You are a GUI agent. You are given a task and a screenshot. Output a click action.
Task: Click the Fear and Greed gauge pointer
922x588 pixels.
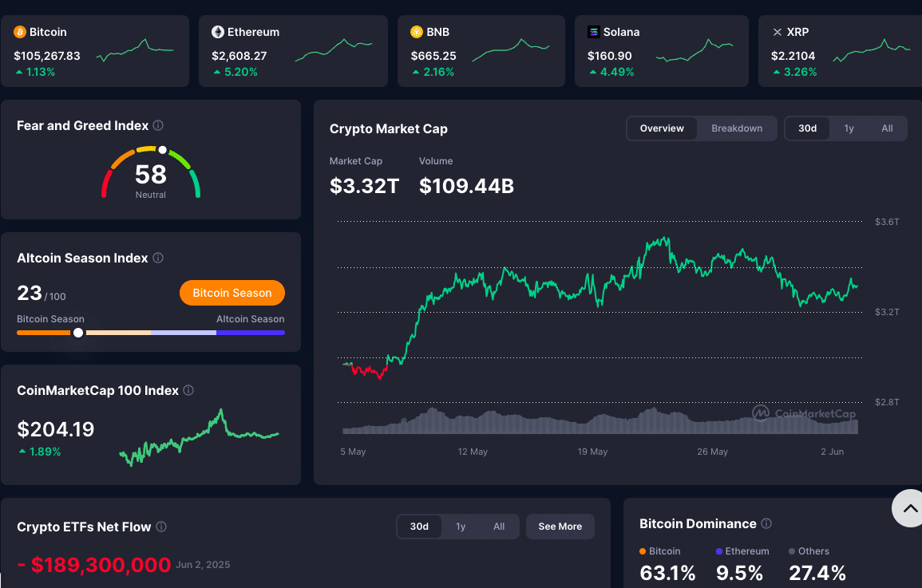coord(162,150)
